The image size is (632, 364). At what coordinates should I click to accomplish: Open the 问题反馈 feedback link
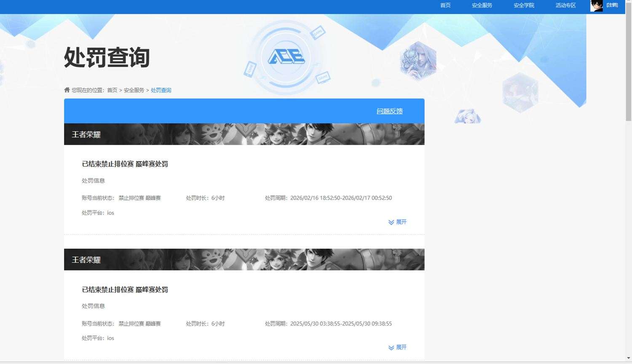(390, 111)
